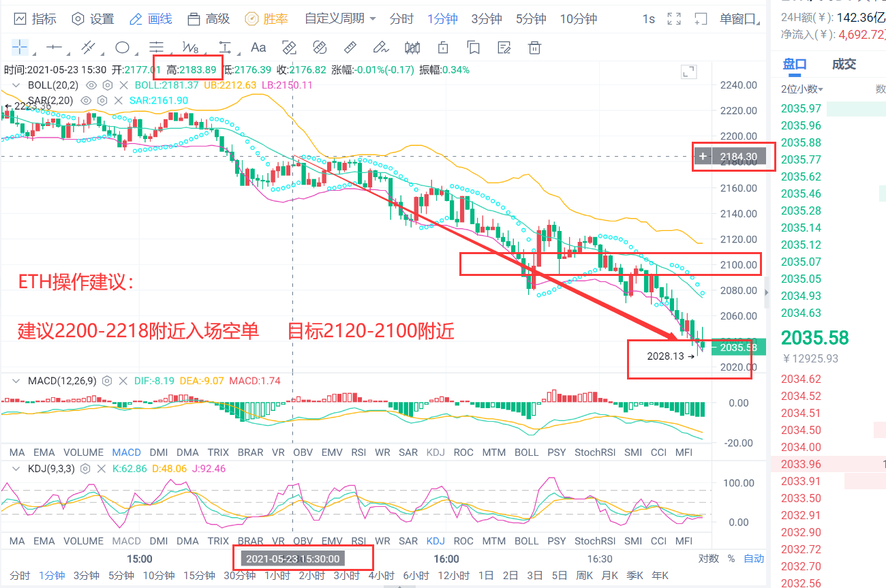Viewport: 886px width, 588px height.
Task: Remove MACD indicator with its X button
Action: [x=123, y=381]
